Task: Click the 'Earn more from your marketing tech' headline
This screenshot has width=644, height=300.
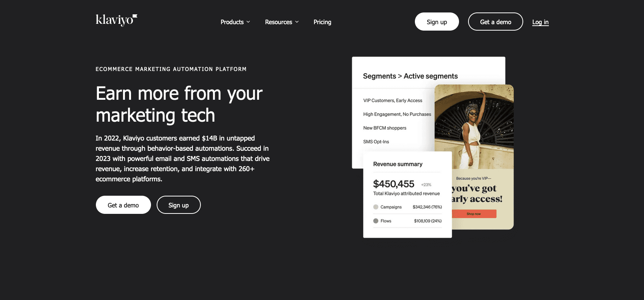Action: coord(179,104)
